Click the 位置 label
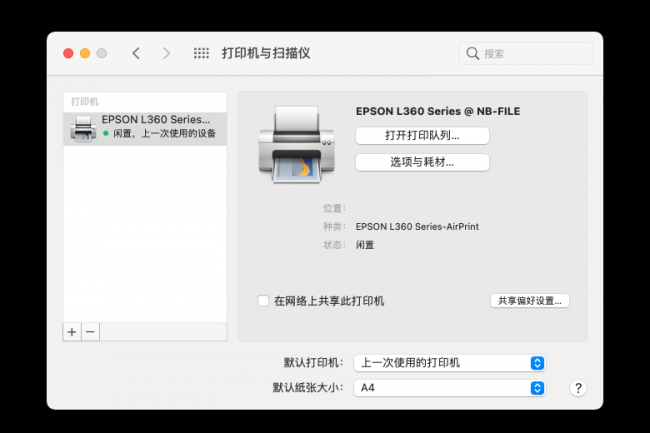The image size is (650, 433). (x=334, y=208)
